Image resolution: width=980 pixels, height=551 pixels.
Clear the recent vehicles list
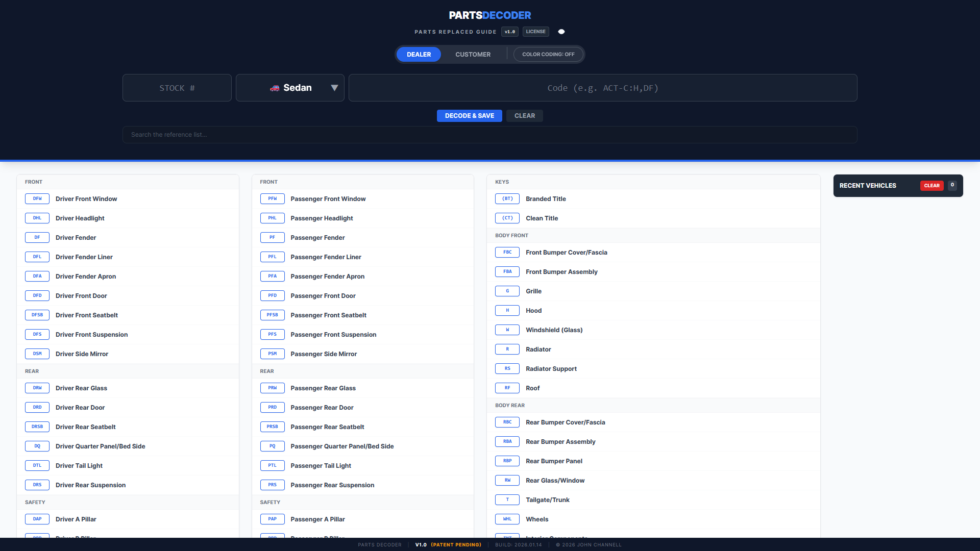pos(932,185)
